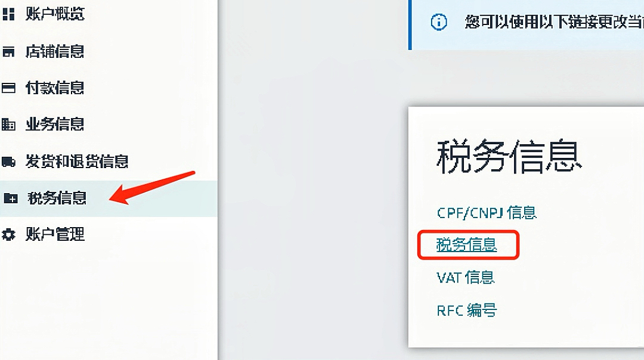Click the 店铺信息 storefront icon

pyautogui.click(x=8, y=52)
